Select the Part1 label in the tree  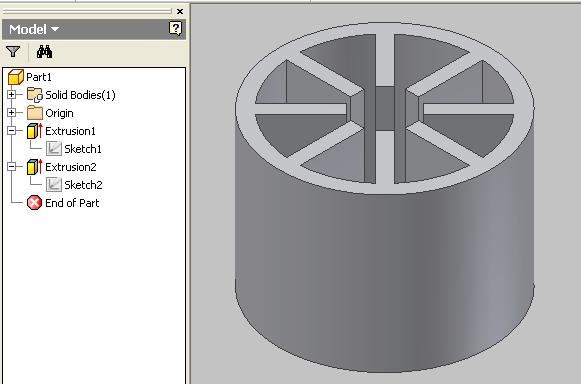(39, 77)
